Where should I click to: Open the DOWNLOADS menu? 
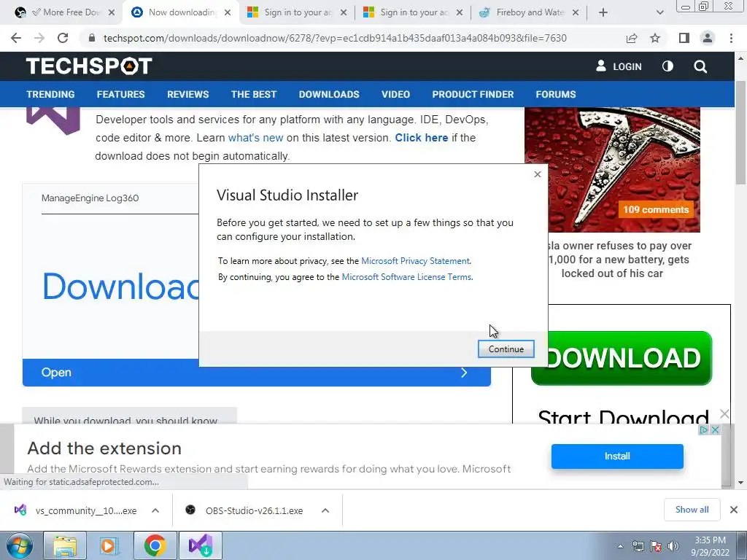click(x=329, y=94)
